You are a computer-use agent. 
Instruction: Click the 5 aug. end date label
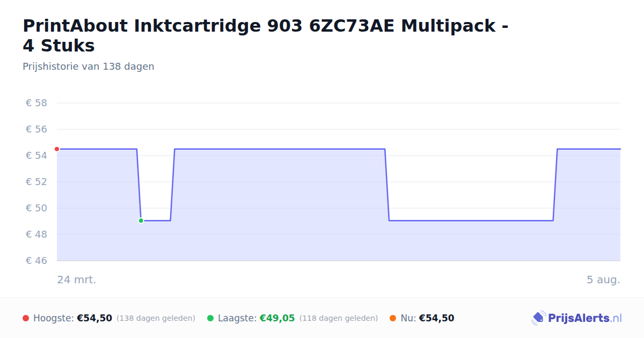(x=603, y=280)
